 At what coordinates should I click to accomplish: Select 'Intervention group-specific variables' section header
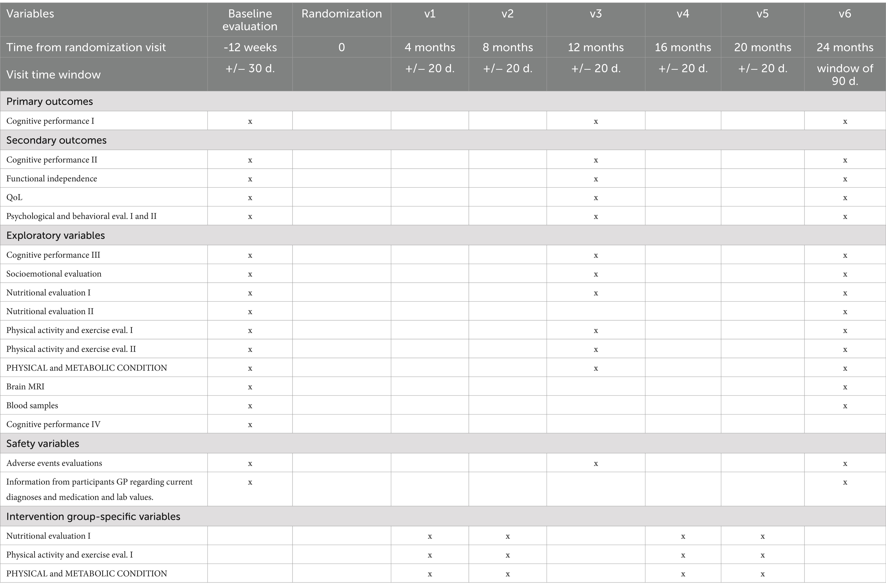click(x=443, y=516)
